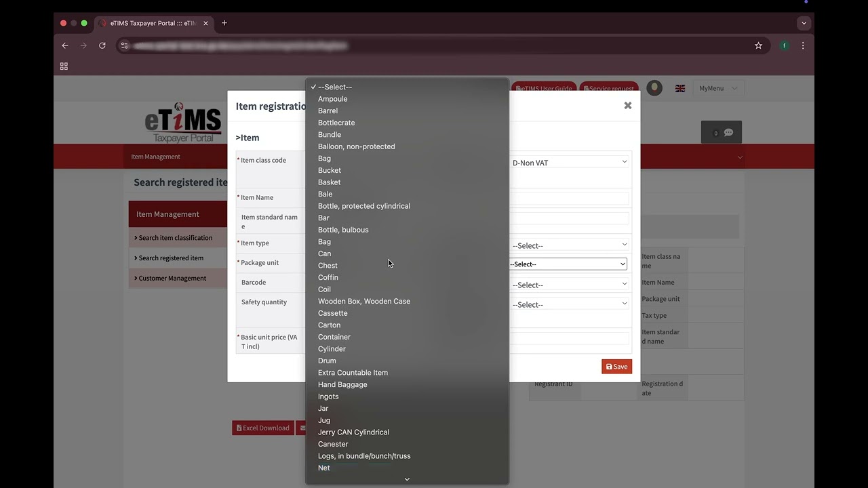The width and height of the screenshot is (868, 488).
Task: Bookmark this page with star icon
Action: [758, 45]
